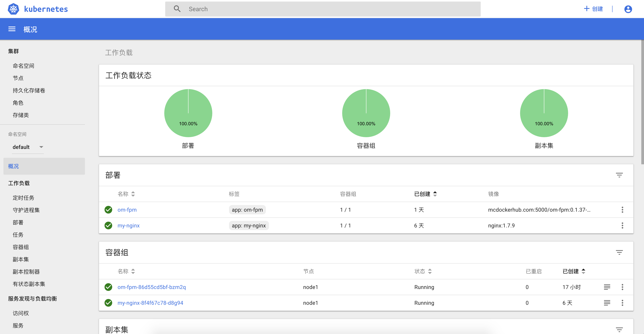Sort pods by 已创建 column

574,271
